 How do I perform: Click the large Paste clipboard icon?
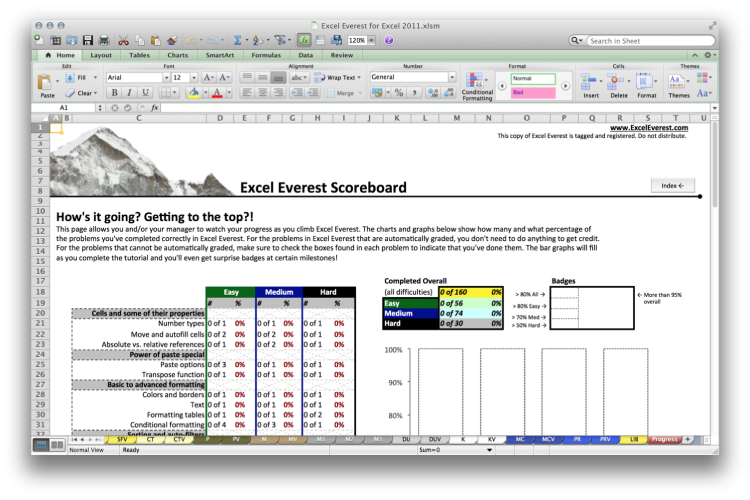pos(44,82)
